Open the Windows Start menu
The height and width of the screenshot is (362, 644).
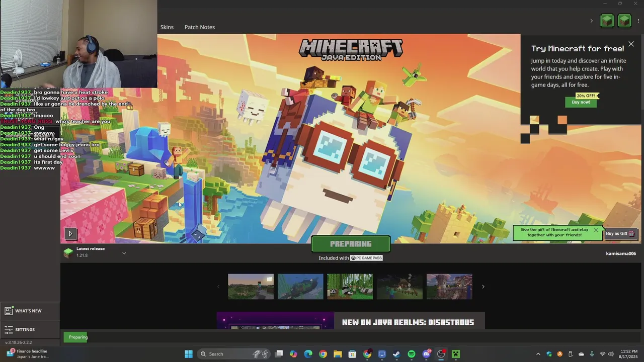[x=189, y=354]
